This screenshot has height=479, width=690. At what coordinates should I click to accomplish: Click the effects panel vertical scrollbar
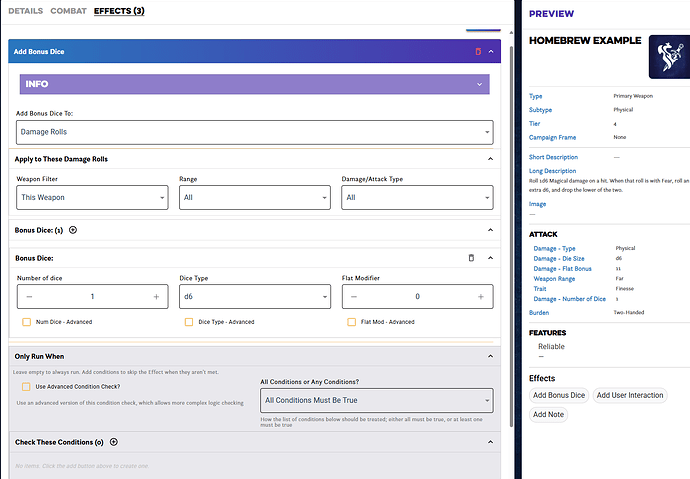(511, 235)
